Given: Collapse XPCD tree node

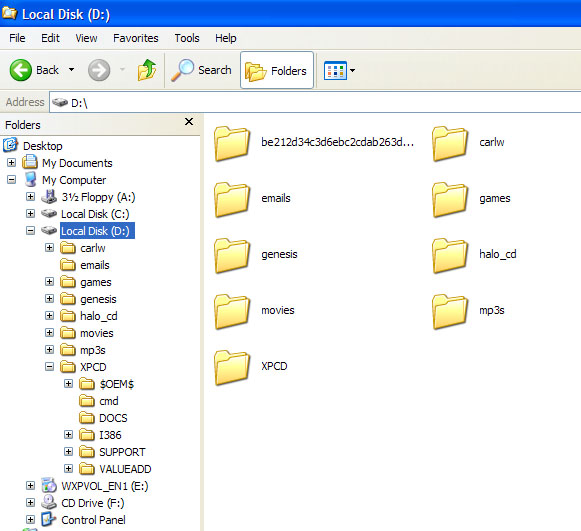Looking at the screenshot, I should [x=49, y=367].
